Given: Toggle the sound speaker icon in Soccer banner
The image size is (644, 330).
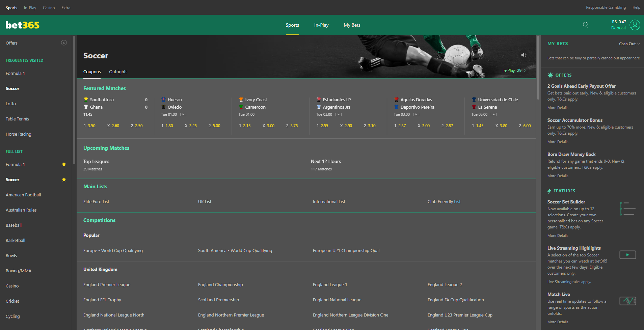Looking at the screenshot, I should pyautogui.click(x=524, y=55).
